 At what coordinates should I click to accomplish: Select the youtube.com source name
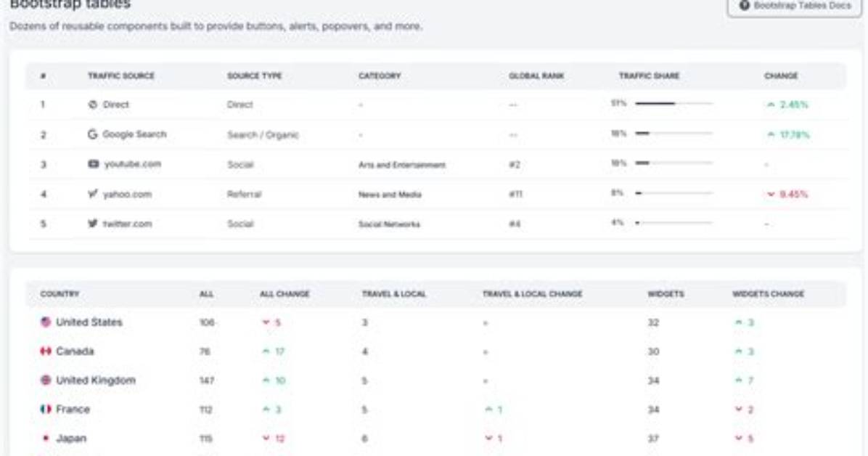pos(132,164)
